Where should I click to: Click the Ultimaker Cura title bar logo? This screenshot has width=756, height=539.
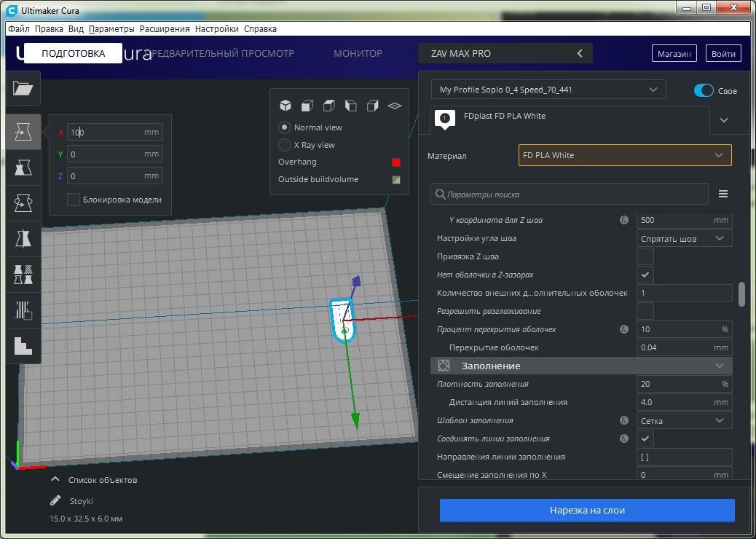pos(12,10)
